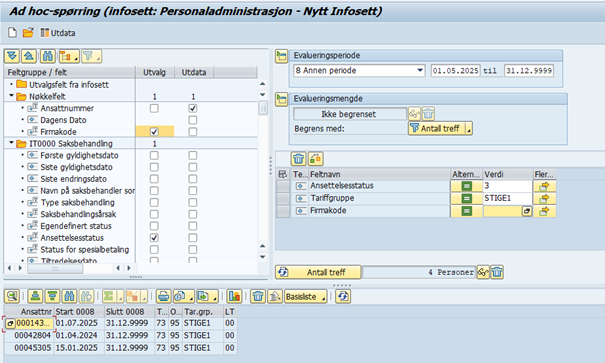The height and width of the screenshot is (363, 605).
Task: Select the Utvalg column header
Action: coord(154,72)
